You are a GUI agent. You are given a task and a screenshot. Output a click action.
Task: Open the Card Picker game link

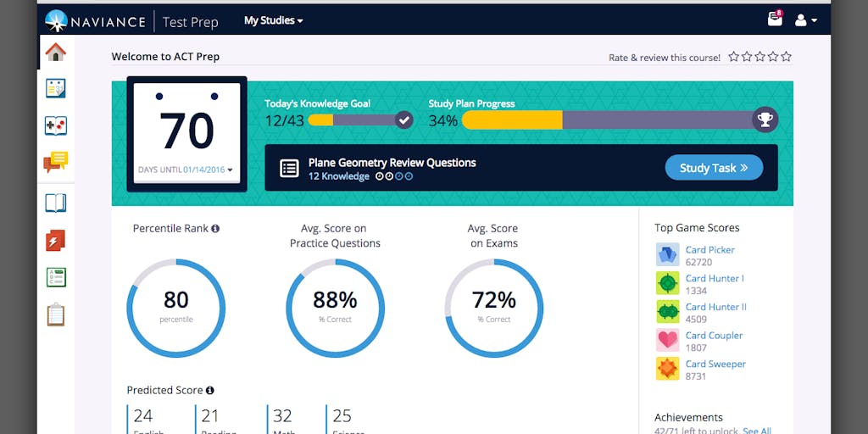click(x=709, y=250)
